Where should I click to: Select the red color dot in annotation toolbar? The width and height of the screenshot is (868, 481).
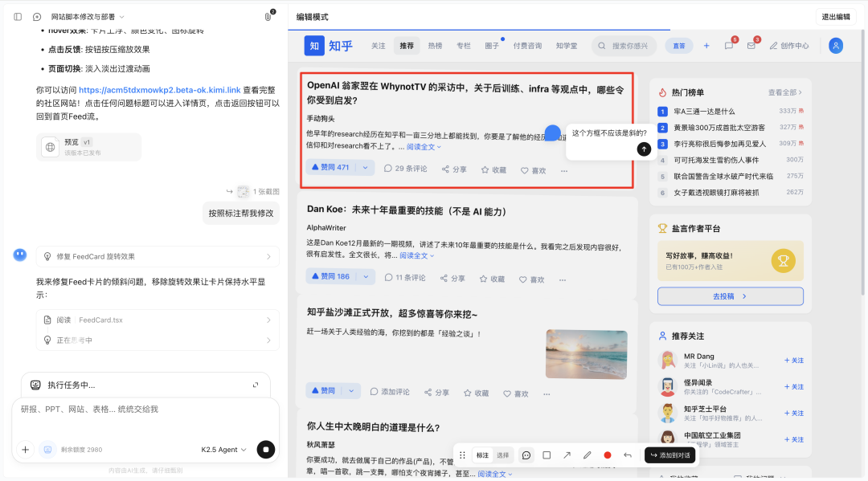[x=608, y=455]
